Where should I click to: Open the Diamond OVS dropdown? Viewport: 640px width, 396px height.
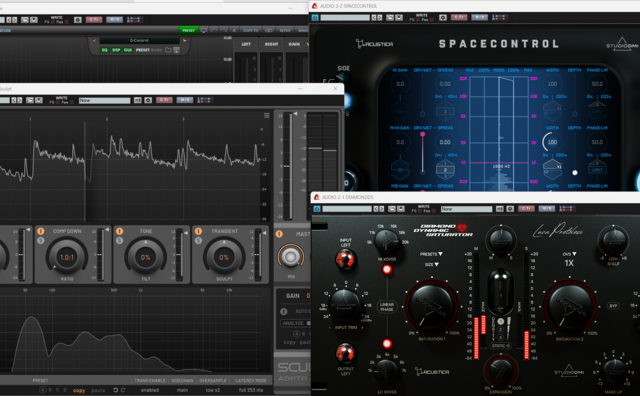click(569, 254)
